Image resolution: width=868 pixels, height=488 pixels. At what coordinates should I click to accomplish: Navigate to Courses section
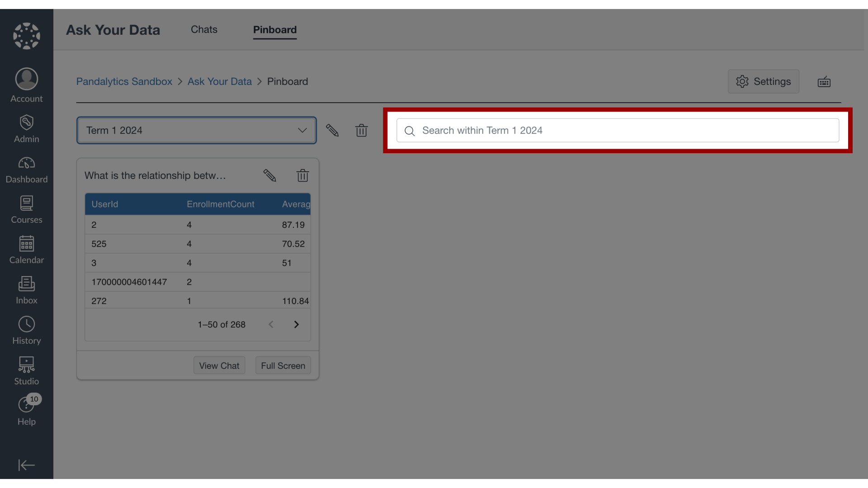tap(26, 210)
